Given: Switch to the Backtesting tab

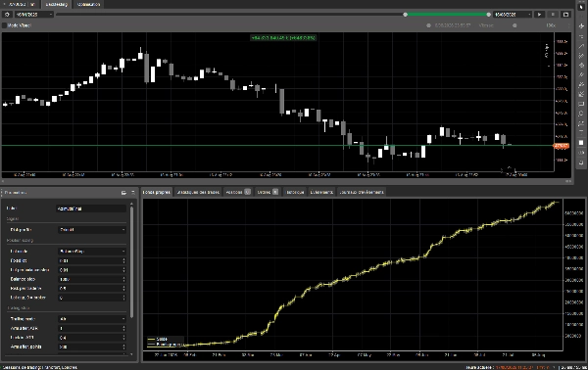Looking at the screenshot, I should coord(56,4).
